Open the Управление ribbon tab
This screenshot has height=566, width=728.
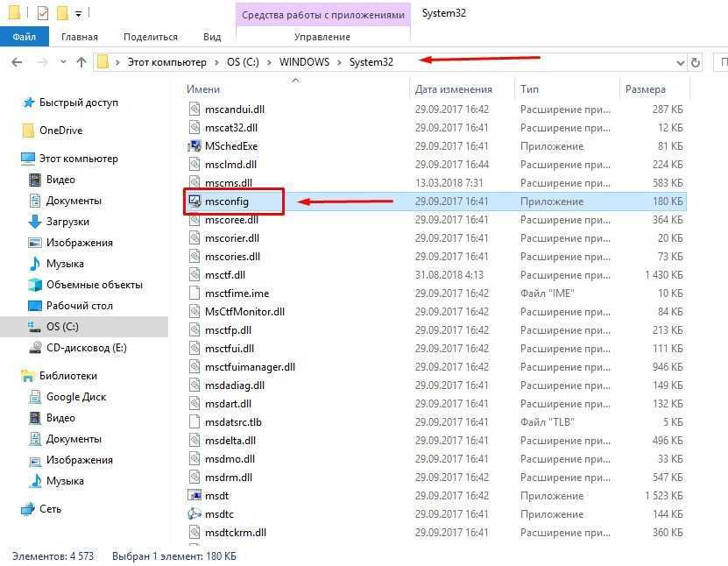pos(322,37)
